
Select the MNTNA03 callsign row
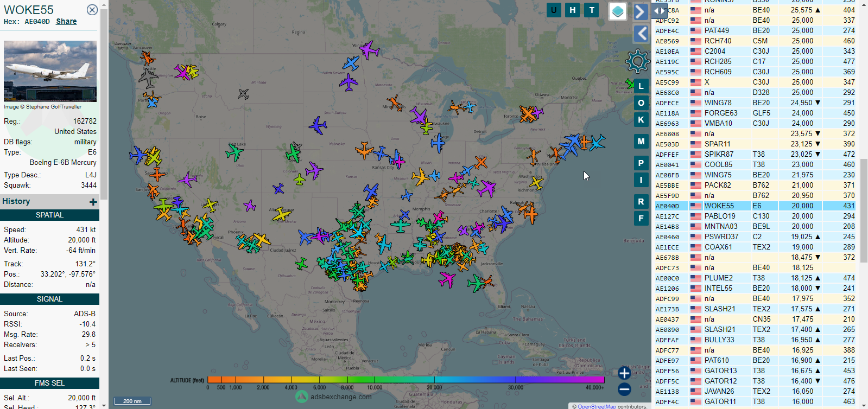click(755, 227)
